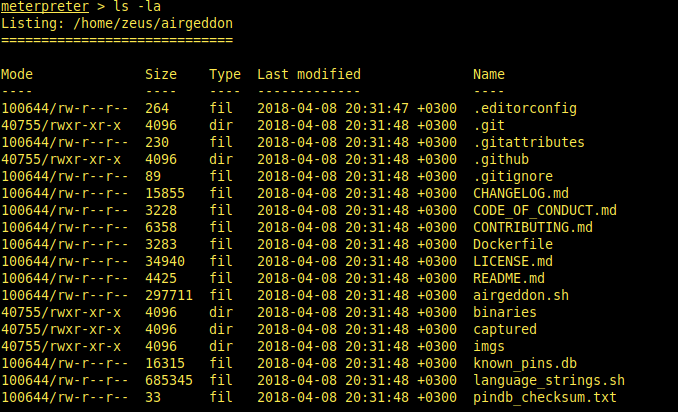
Task: Click the mode of captured directory row
Action: (61, 329)
